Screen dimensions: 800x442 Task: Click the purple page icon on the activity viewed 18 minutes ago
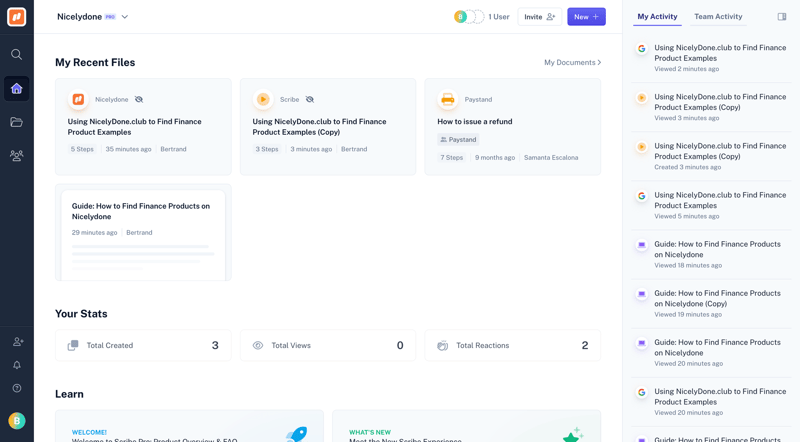pos(642,245)
